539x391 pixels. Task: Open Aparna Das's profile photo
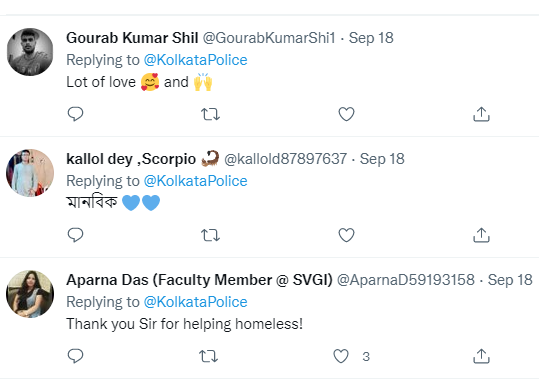30,294
